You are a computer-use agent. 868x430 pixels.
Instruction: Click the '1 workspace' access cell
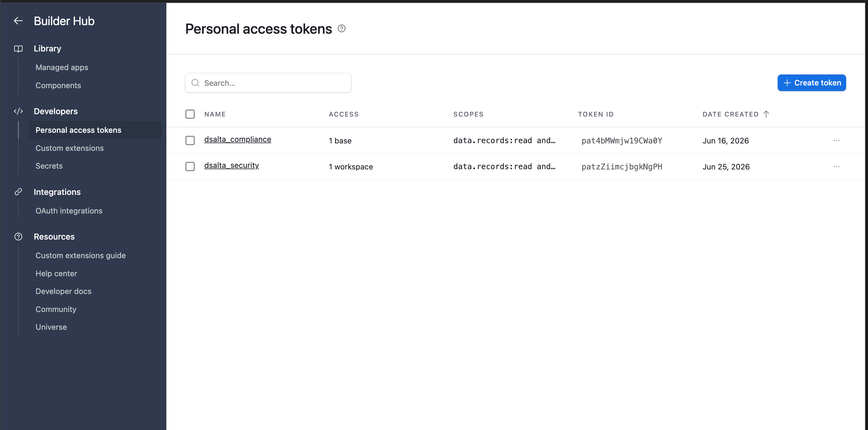tap(351, 167)
